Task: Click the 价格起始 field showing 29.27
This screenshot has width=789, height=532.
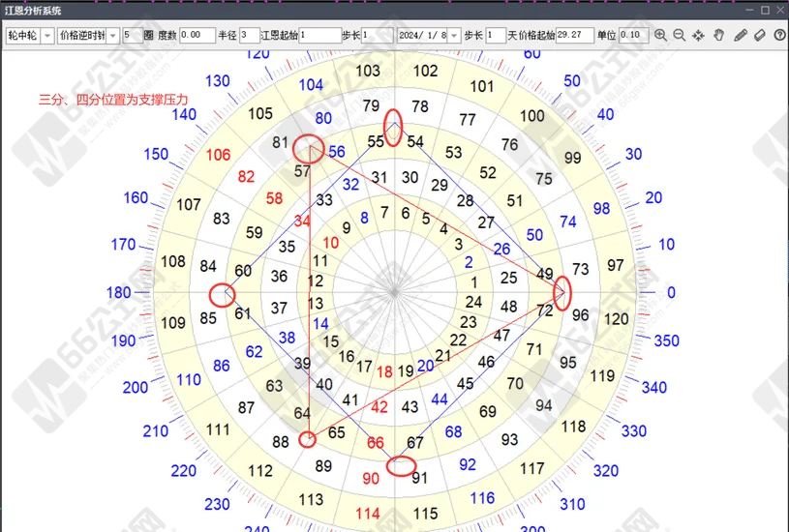Action: [x=574, y=35]
